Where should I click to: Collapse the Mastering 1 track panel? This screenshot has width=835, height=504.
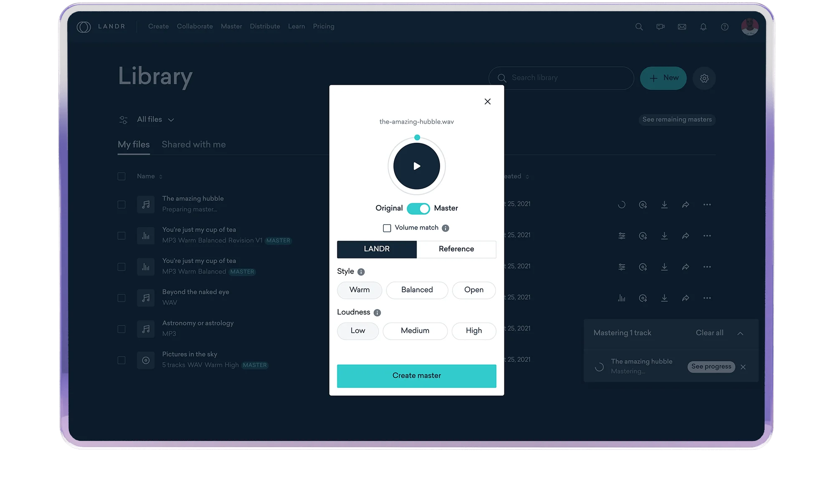740,333
